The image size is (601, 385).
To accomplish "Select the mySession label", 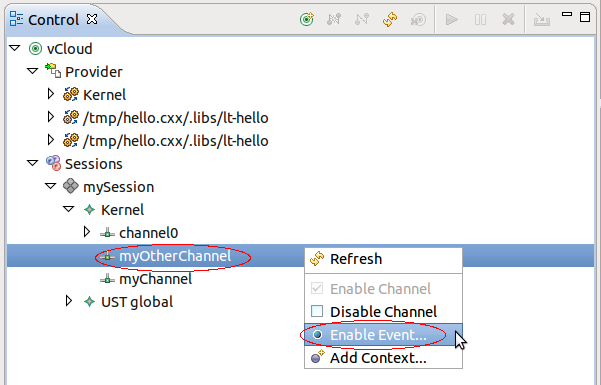I will (x=118, y=188).
